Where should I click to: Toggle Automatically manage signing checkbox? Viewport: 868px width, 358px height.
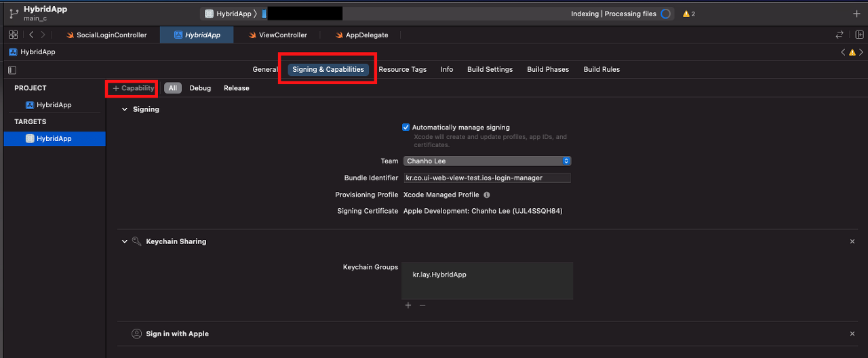[406, 127]
